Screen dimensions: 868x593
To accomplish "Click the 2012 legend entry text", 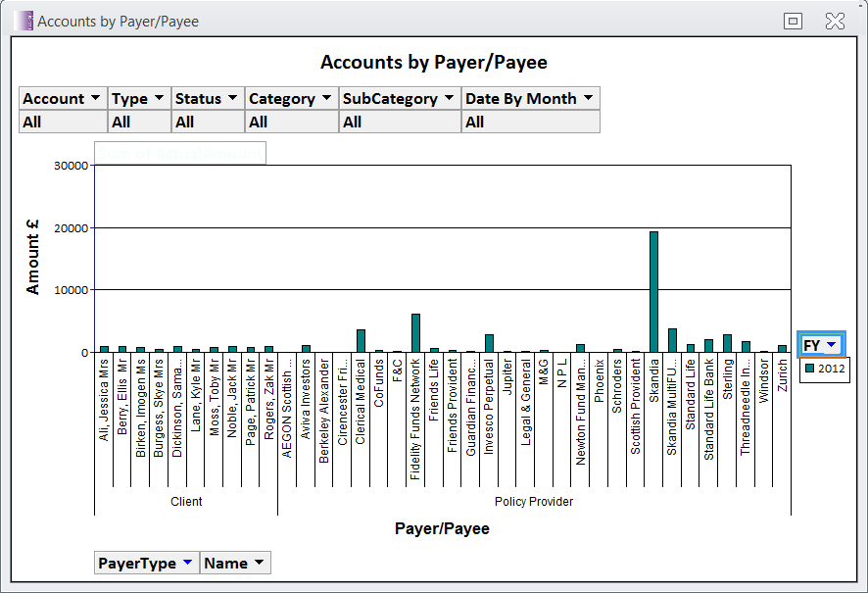I will coord(831,369).
